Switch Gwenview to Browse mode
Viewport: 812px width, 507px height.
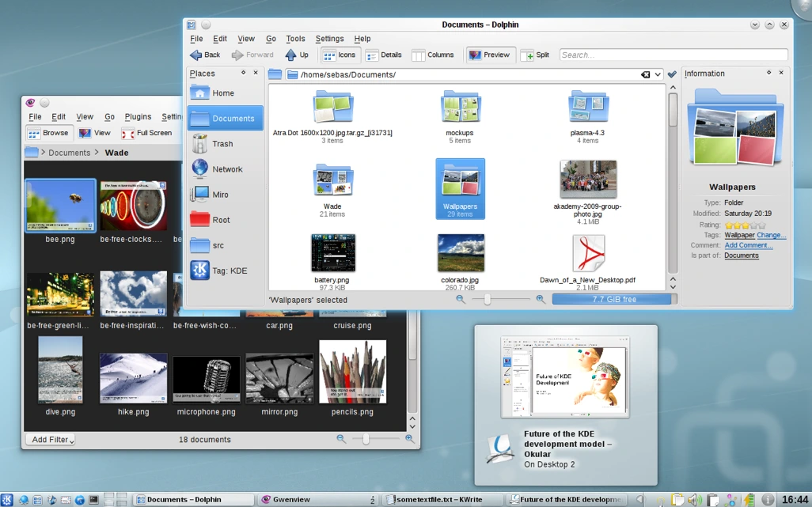49,133
